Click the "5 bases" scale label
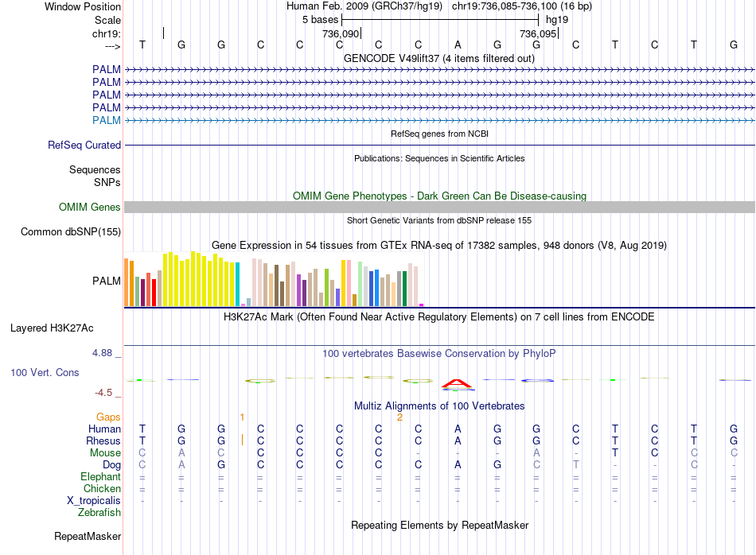Image resolution: width=756 pixels, height=555 pixels. (x=320, y=20)
